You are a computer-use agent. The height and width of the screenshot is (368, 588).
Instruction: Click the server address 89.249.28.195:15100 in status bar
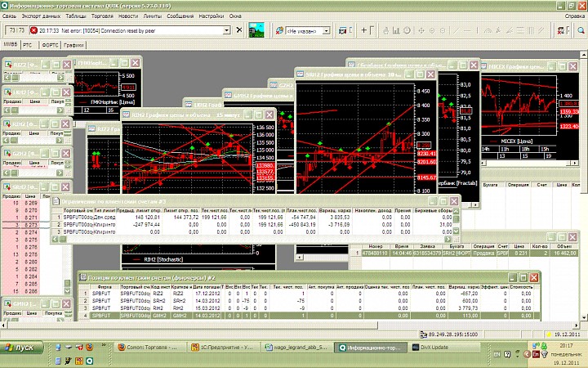(x=453, y=334)
